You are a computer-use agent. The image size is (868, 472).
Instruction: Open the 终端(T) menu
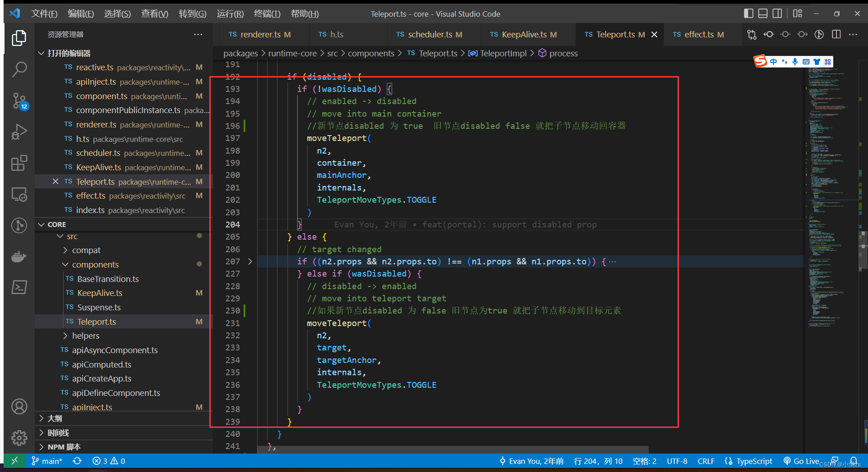pos(267,14)
